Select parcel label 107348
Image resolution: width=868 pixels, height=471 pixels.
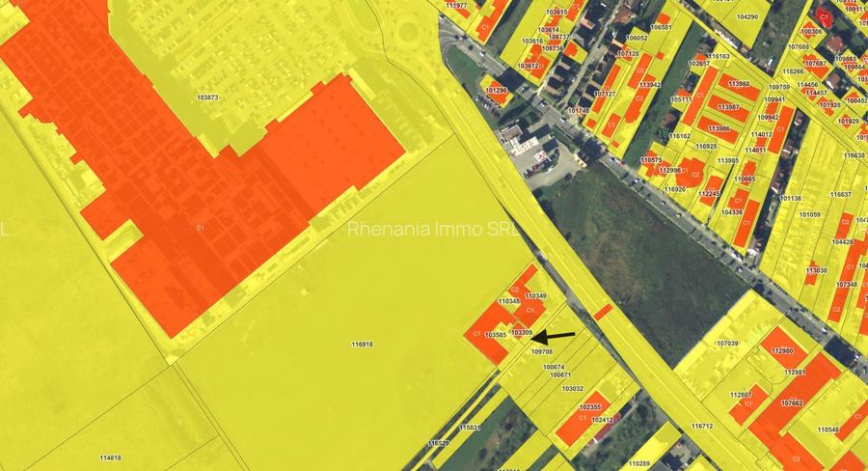pyautogui.click(x=847, y=285)
